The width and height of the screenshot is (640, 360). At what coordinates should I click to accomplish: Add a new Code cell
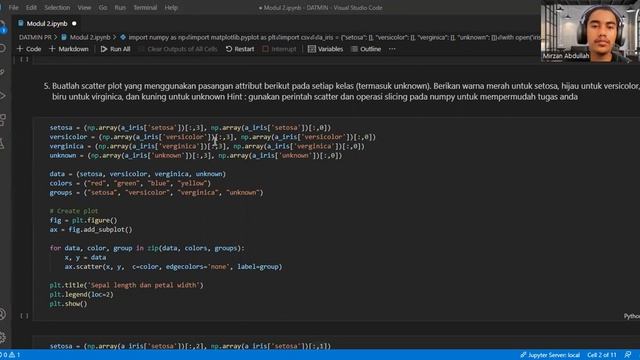point(29,49)
